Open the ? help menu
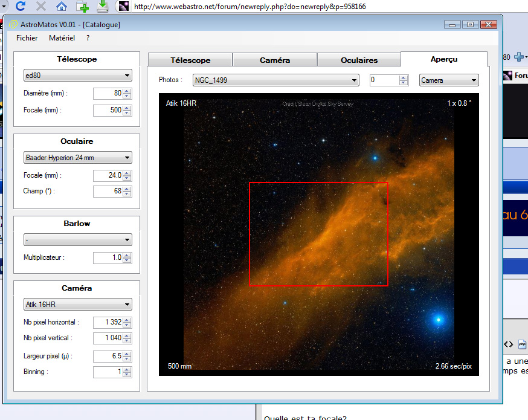This screenshot has width=528, height=420. [x=88, y=38]
